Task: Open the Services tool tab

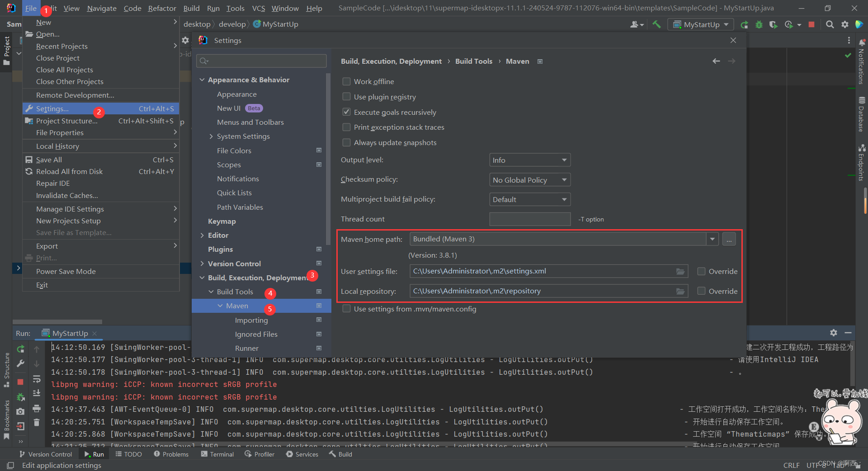Action: click(x=302, y=454)
